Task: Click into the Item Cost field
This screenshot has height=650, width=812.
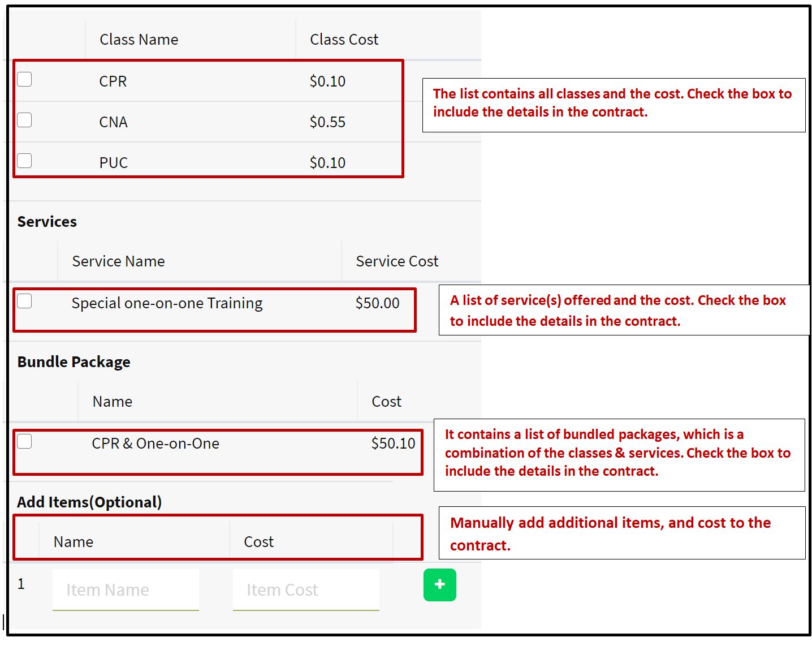Action: coord(305,589)
